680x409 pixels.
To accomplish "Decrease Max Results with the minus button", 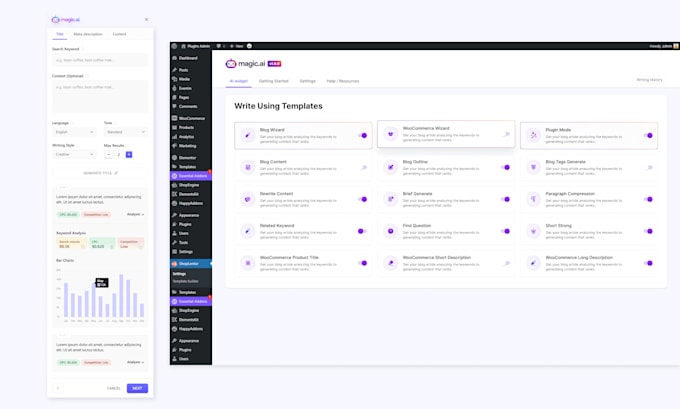I will coord(108,154).
